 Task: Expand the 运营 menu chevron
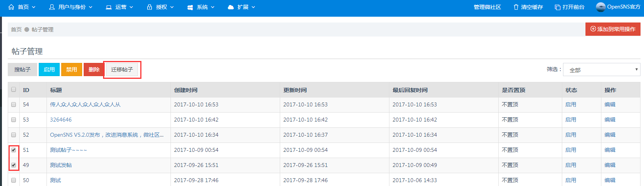point(131,7)
